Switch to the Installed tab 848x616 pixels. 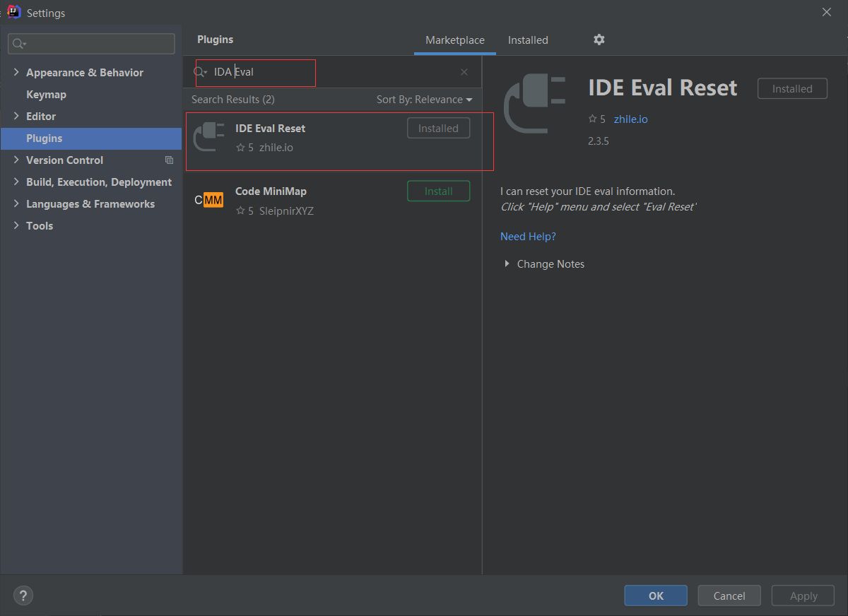pyautogui.click(x=528, y=40)
